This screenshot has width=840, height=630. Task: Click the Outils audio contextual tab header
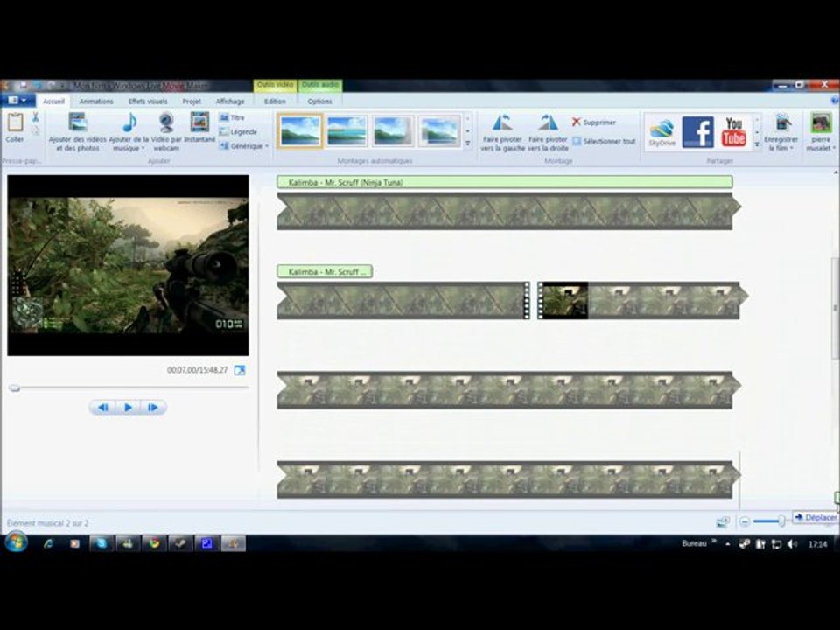click(x=320, y=85)
